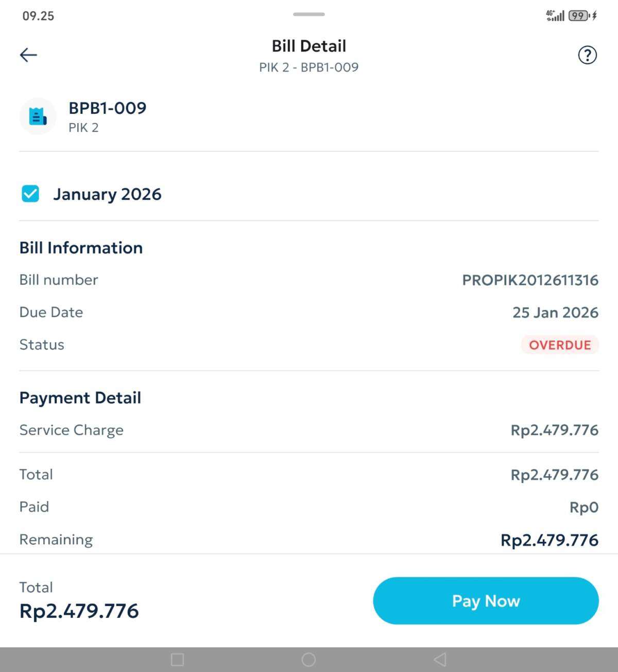Open the help question mark icon
This screenshot has height=672, width=618.
587,55
